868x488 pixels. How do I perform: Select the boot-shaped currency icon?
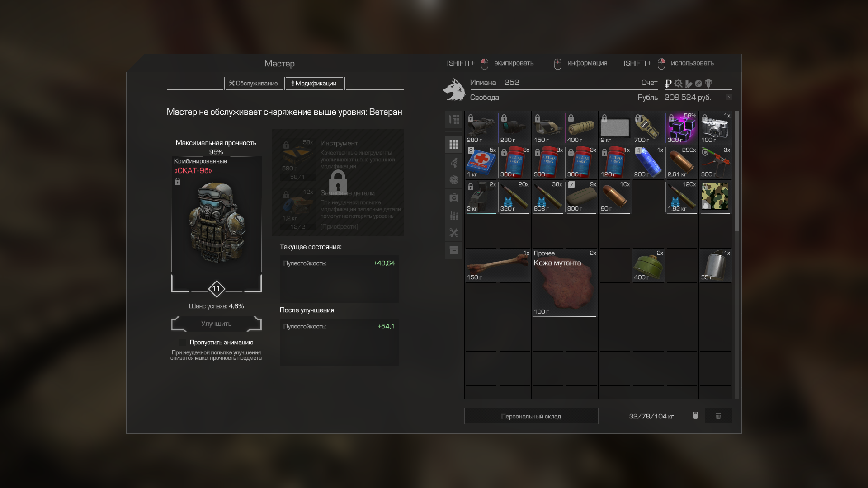689,84
